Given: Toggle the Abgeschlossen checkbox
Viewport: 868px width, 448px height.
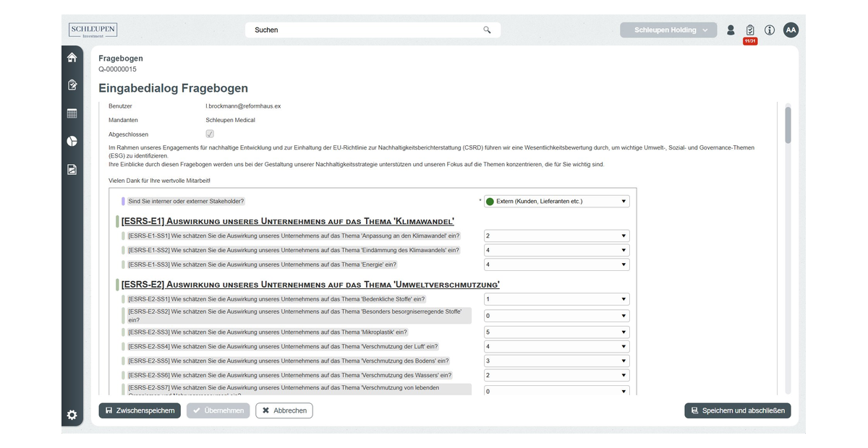Looking at the screenshot, I should click(x=210, y=134).
